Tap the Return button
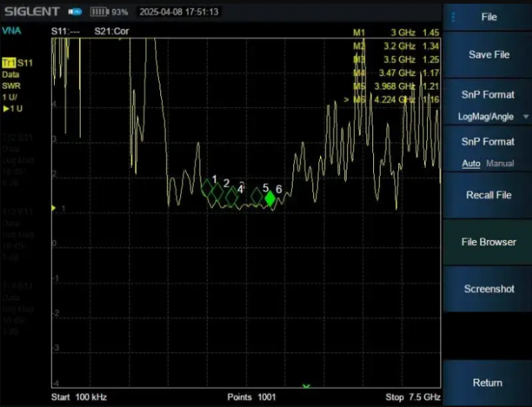 [487, 383]
